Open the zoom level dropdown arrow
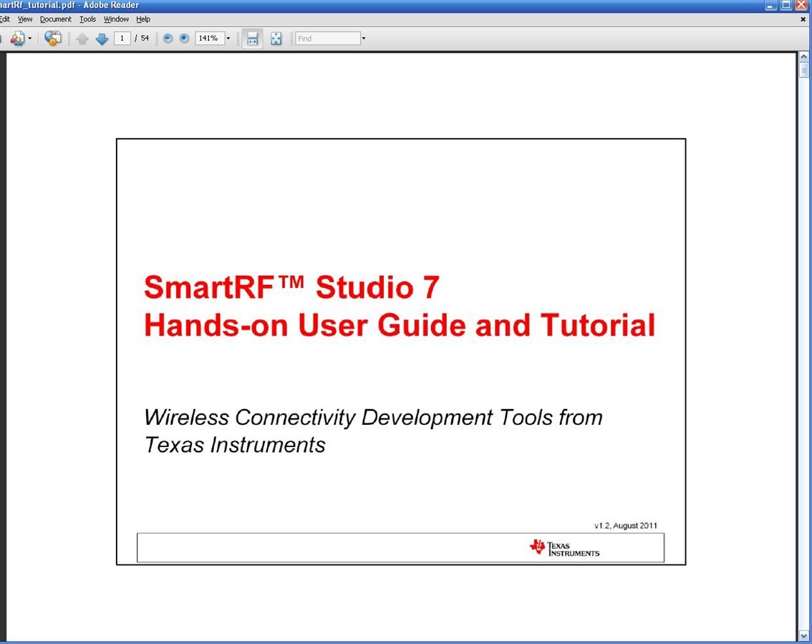 228,39
